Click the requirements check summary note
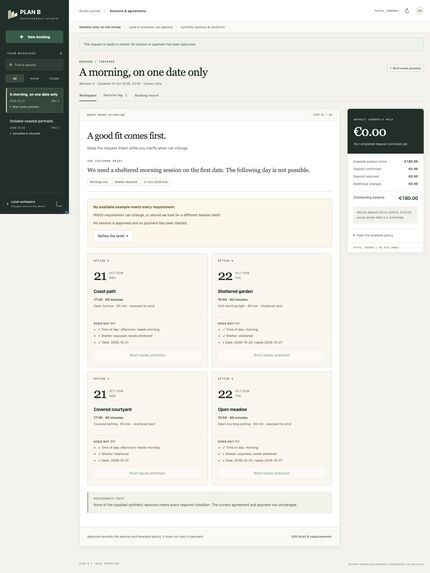This screenshot has width=430, height=573. pyautogui.click(x=209, y=502)
